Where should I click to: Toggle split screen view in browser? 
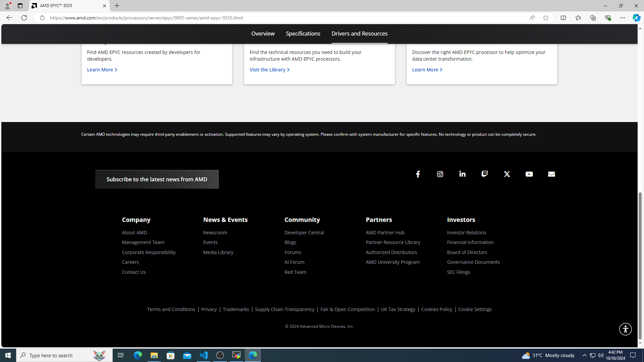point(563,18)
